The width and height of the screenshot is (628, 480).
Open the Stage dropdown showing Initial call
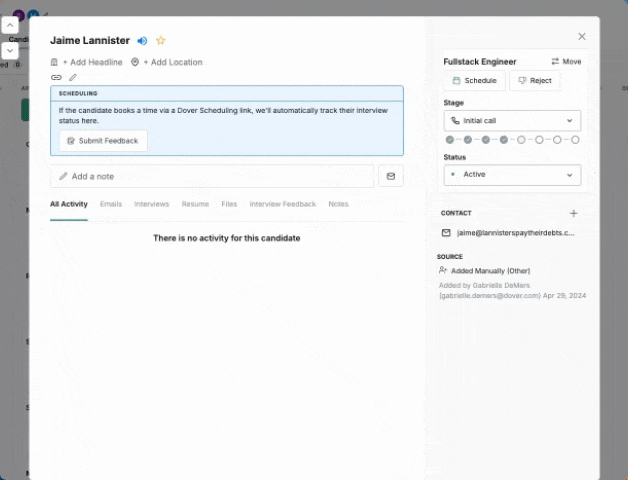click(x=512, y=120)
